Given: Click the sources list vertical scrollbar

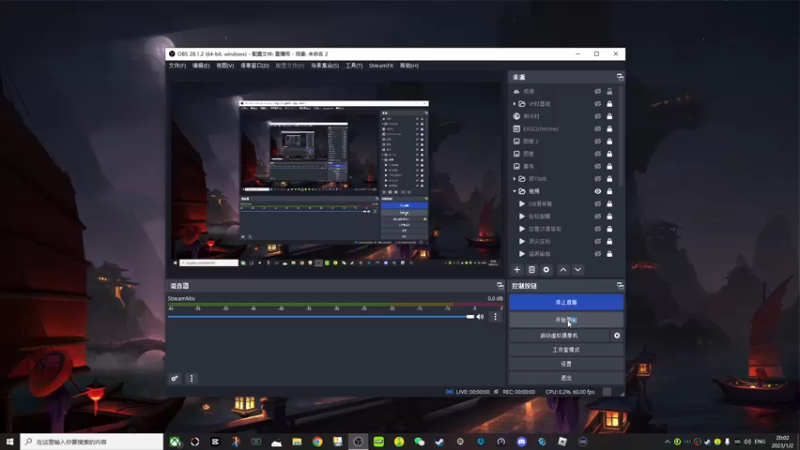Looking at the screenshot, I should tap(621, 136).
